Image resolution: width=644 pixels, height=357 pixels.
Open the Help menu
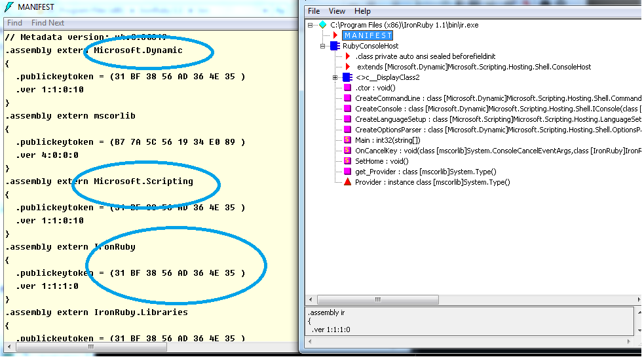click(x=362, y=11)
